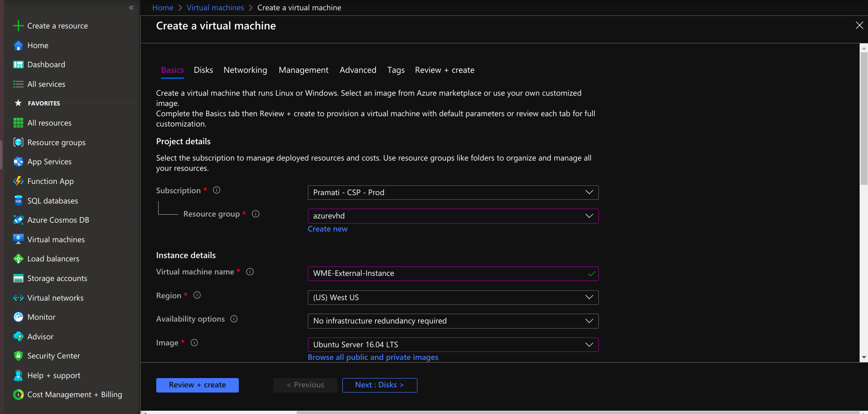The height and width of the screenshot is (414, 868).
Task: Click the Create a resource plus icon
Action: click(x=18, y=26)
